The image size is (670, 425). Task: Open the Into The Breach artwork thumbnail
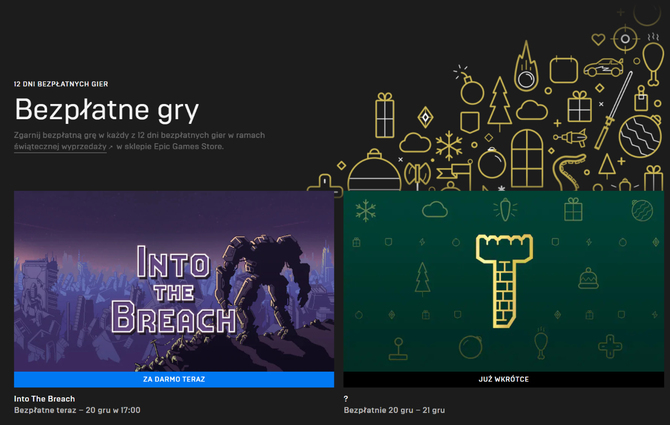[174, 281]
